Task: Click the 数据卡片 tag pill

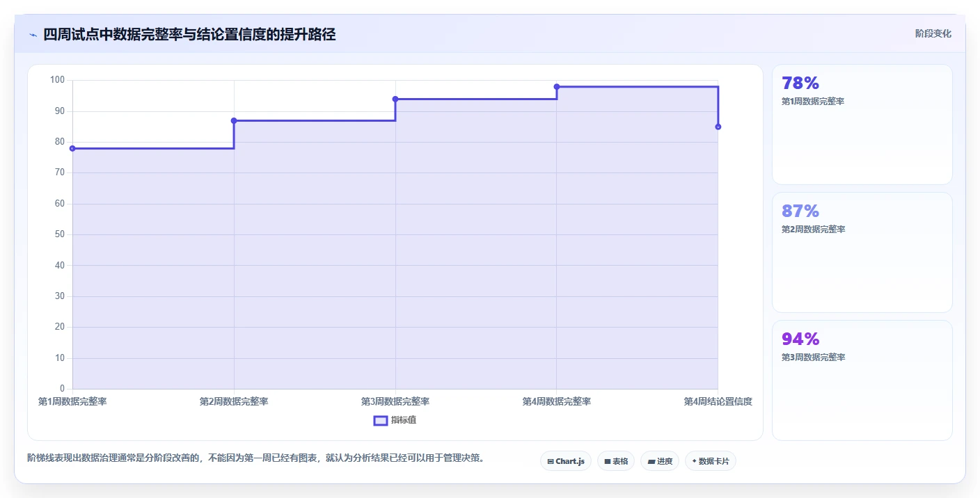Action: tap(711, 461)
